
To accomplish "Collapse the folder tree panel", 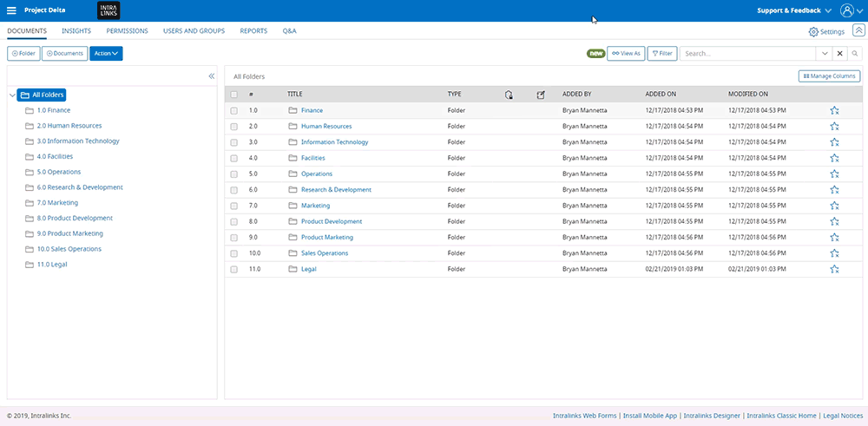I will click(x=211, y=76).
